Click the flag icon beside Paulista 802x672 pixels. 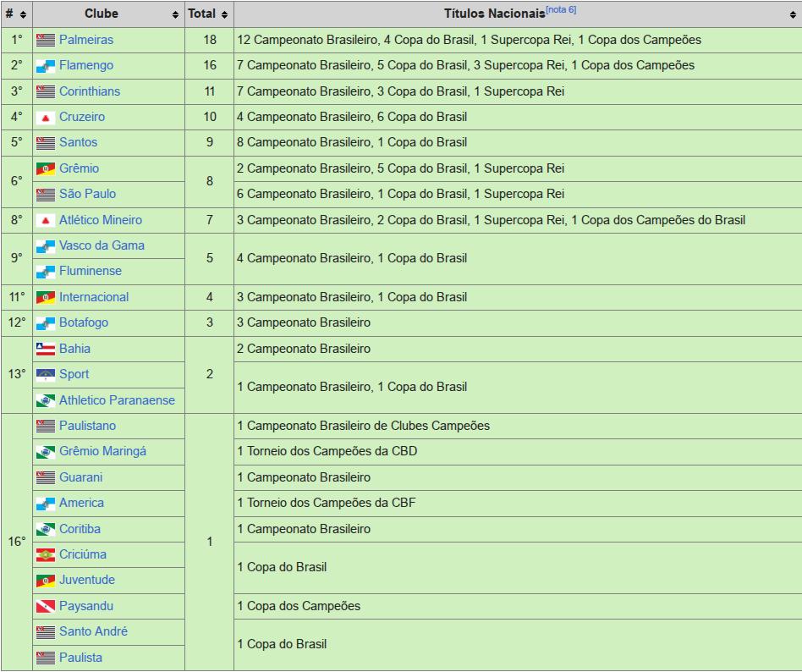[46, 658]
